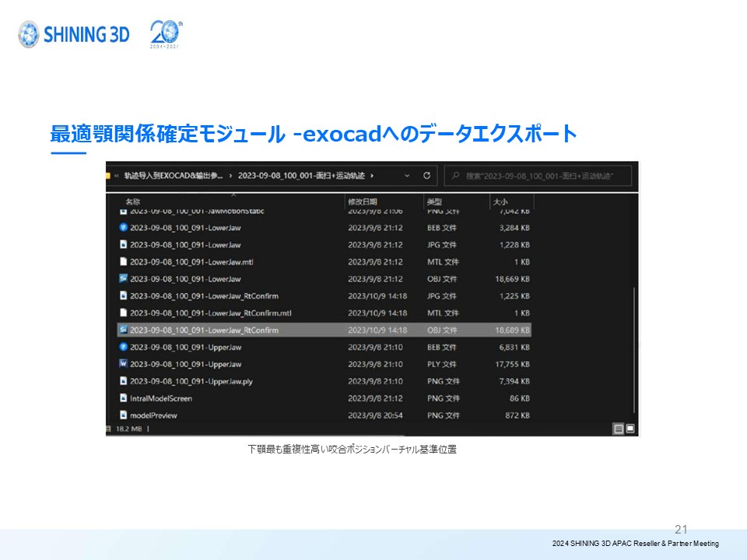The image size is (747, 560).
Task: Switch to large thumbnails view icon
Action: click(x=630, y=429)
